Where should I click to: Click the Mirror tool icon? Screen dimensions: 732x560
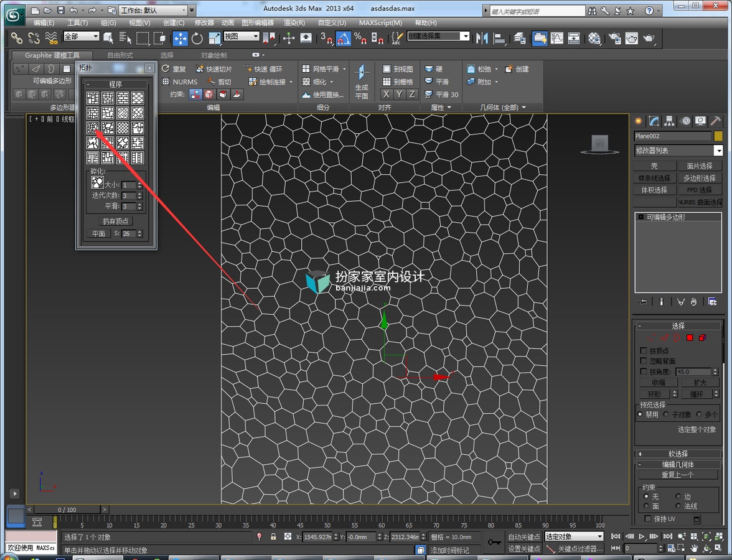(x=482, y=39)
